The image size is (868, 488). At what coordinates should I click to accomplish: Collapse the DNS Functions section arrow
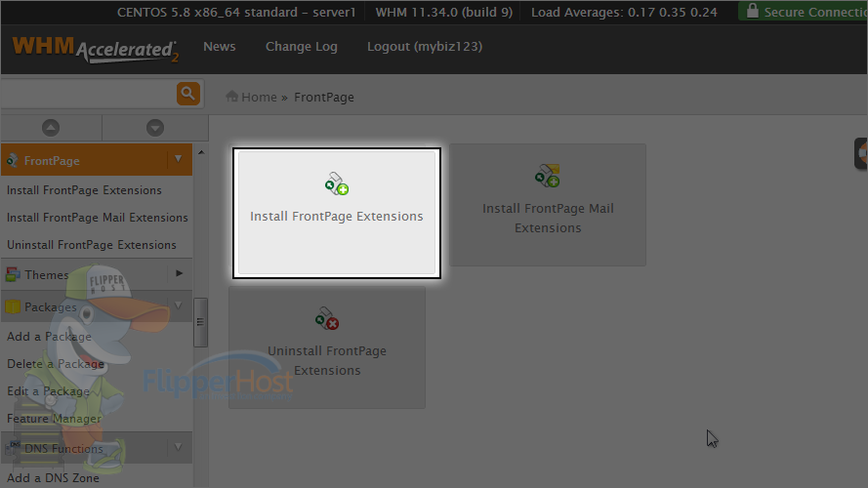(x=179, y=447)
